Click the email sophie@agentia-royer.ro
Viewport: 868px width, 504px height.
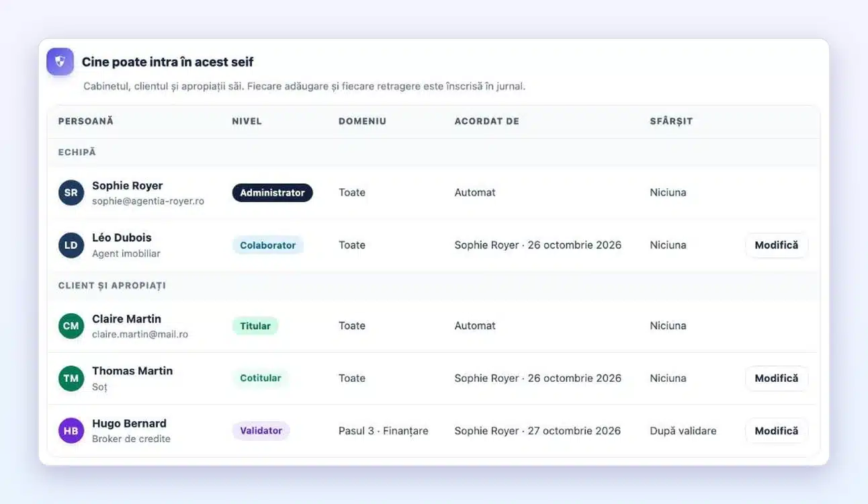coord(148,201)
